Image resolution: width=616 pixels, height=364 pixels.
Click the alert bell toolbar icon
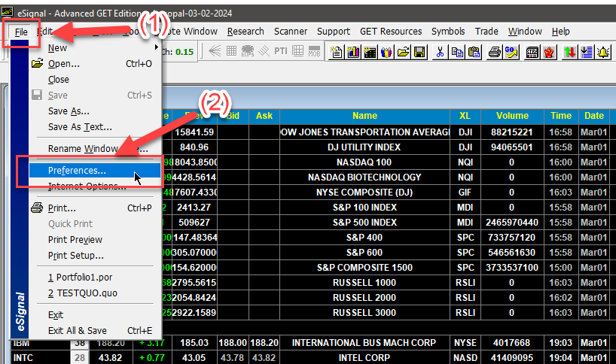click(604, 52)
